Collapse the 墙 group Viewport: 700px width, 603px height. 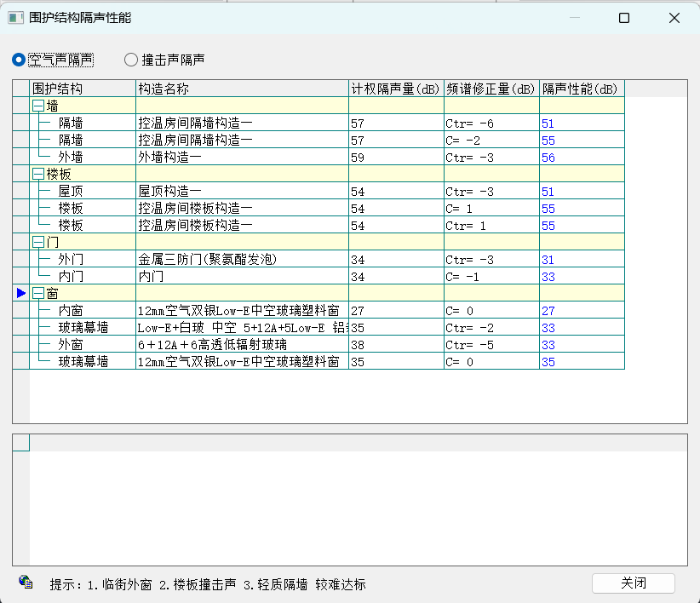pyautogui.click(x=37, y=106)
